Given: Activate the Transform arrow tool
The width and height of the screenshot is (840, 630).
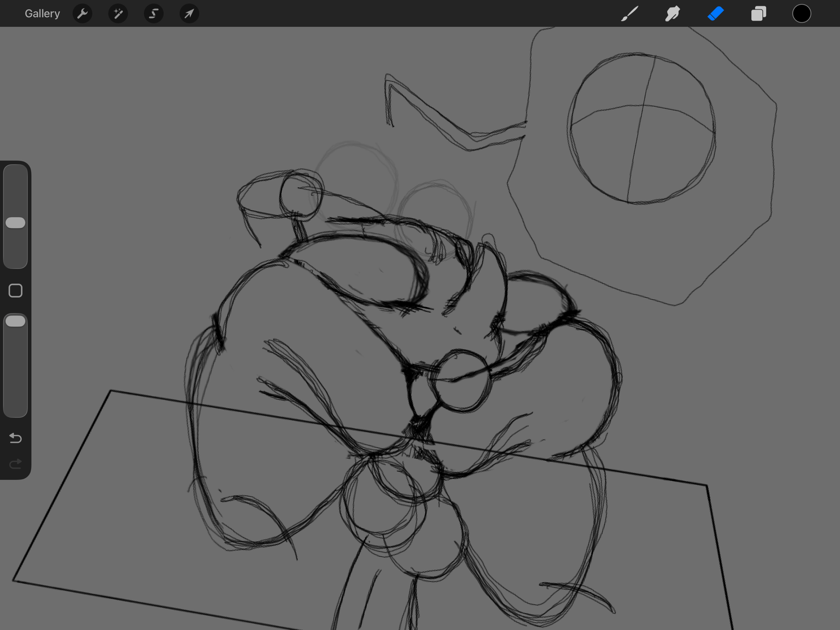Looking at the screenshot, I should [189, 14].
